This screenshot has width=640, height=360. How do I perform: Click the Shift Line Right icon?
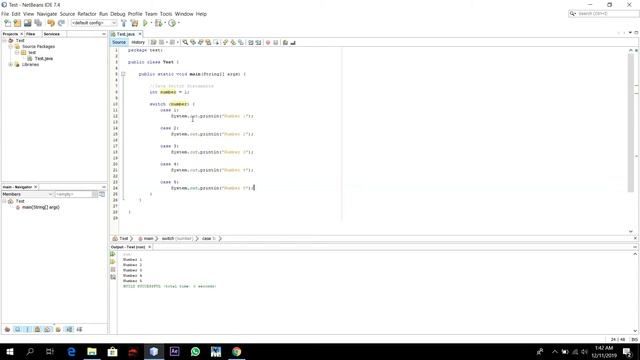(258, 42)
